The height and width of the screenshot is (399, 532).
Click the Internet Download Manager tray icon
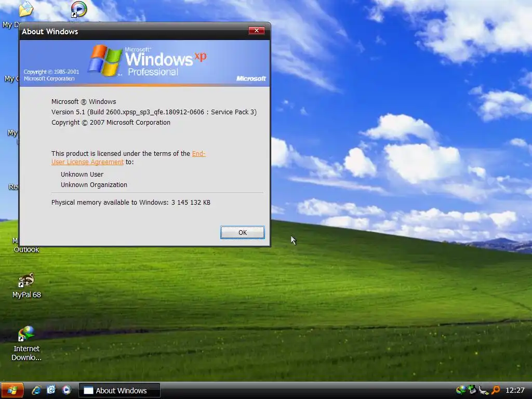coord(461,390)
